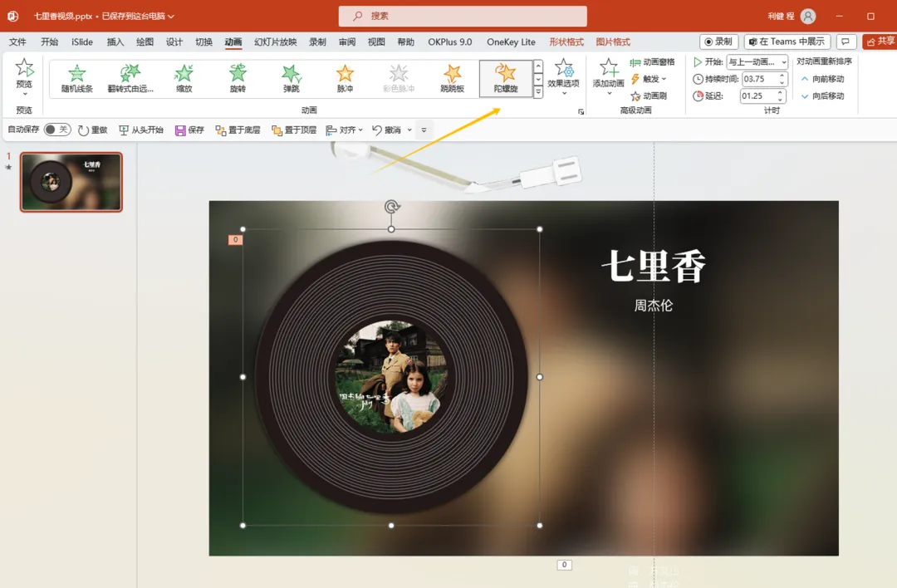The height and width of the screenshot is (588, 897).
Task: Apply the 旋转 green star animation
Action: (x=238, y=78)
